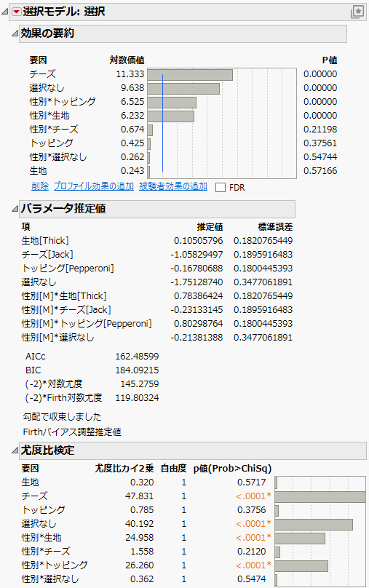
Task: Click the トッピング[Pepperoni] parameter term
Action: (68, 269)
